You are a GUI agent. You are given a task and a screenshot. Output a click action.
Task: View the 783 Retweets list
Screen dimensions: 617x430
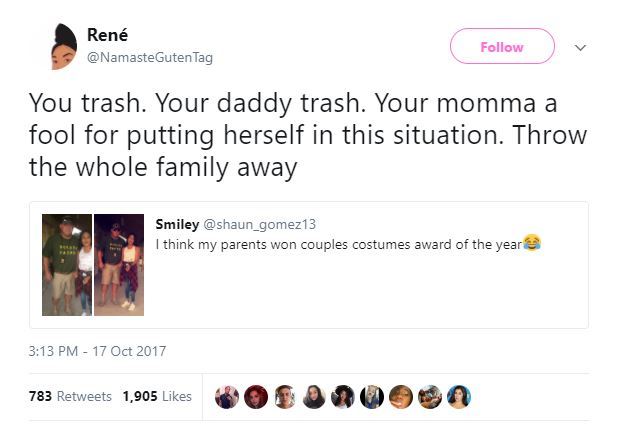(70, 396)
